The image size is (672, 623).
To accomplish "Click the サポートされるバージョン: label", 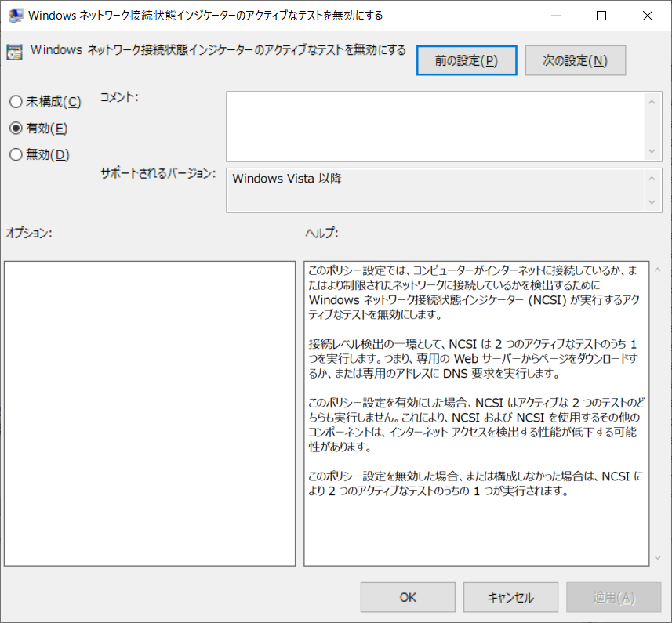I will pyautogui.click(x=158, y=173).
